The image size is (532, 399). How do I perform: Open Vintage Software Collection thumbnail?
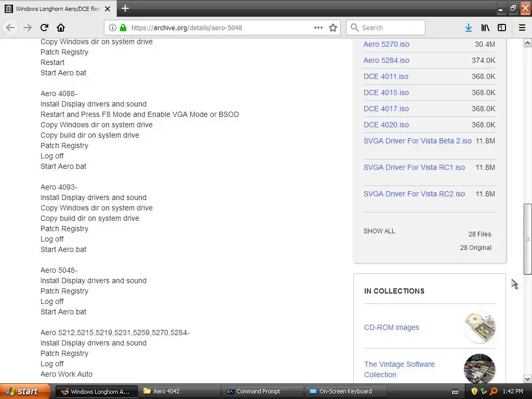(x=480, y=369)
